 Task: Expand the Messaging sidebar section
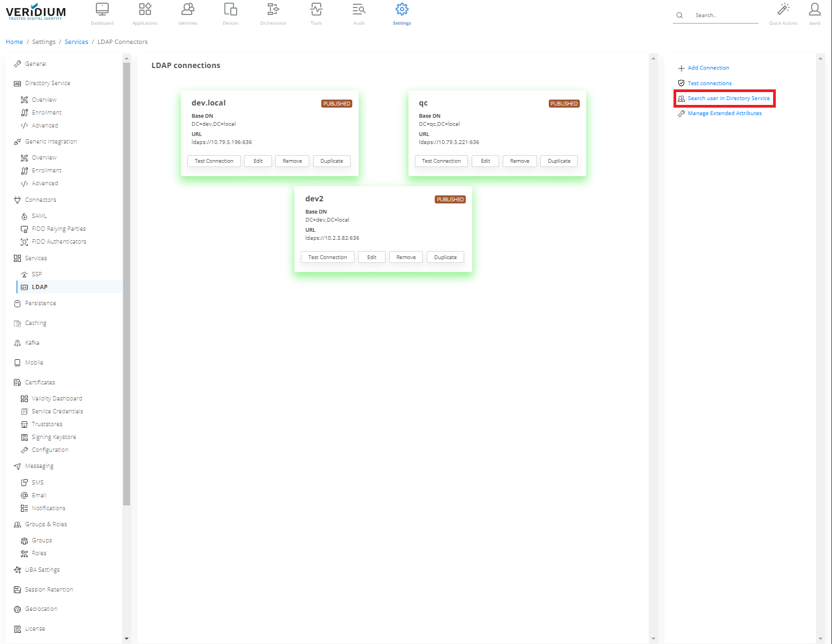39,466
